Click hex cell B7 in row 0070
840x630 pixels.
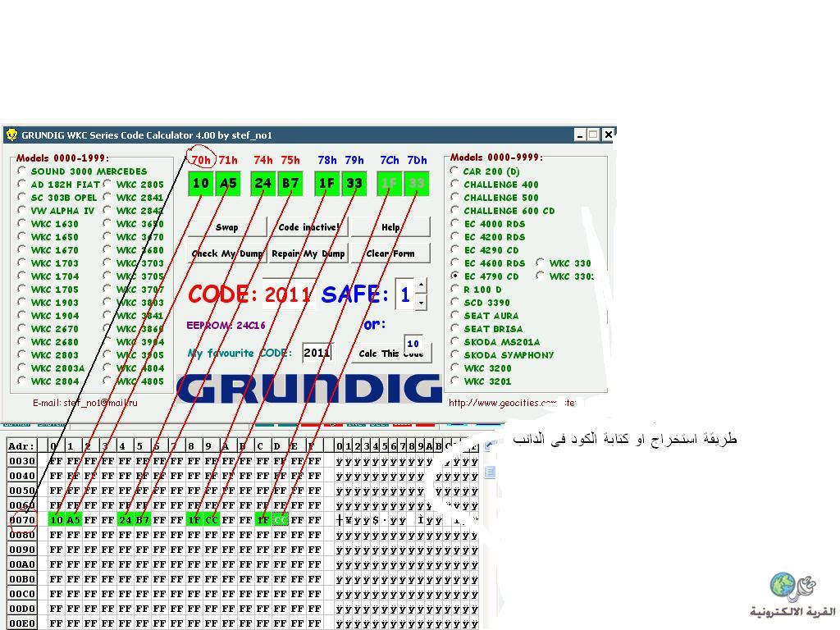(142, 519)
